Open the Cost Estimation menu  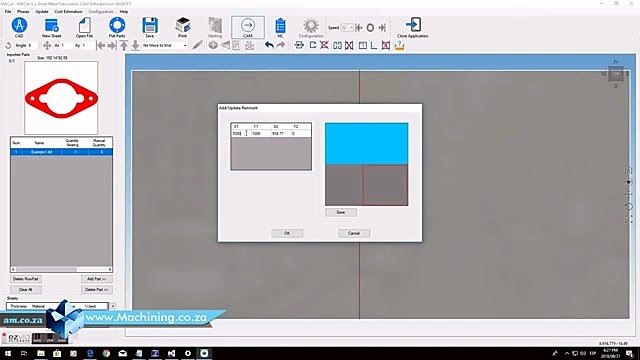68,11
